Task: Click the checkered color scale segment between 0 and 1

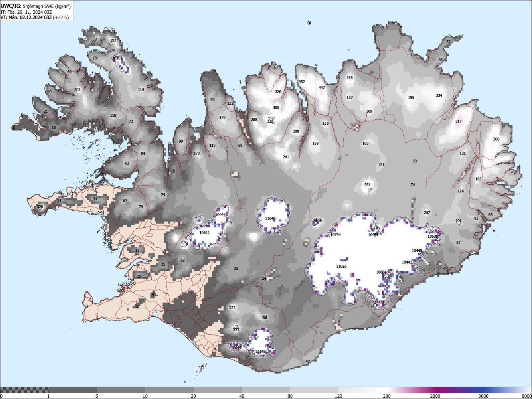Action: 24,390
